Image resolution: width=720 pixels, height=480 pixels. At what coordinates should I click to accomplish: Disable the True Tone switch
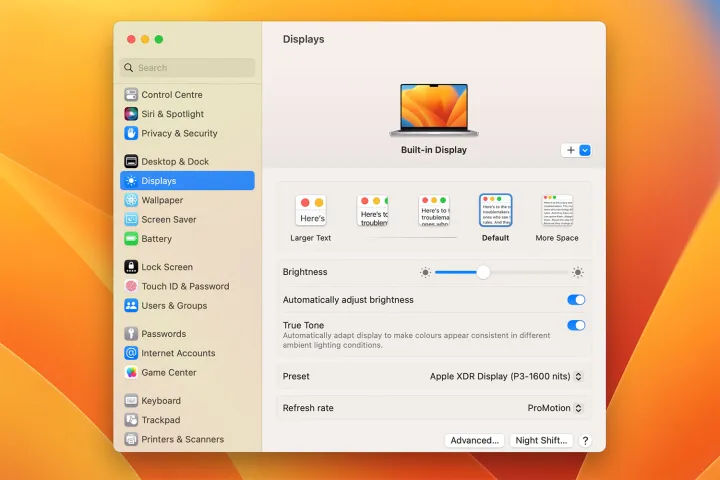(x=576, y=325)
